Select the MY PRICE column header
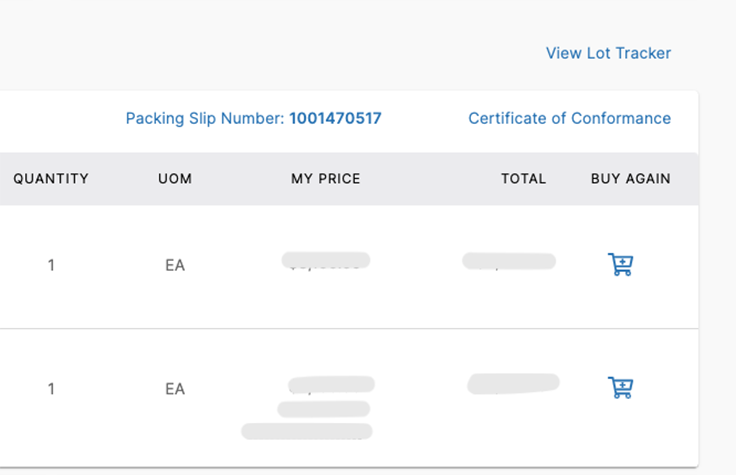 coord(326,179)
